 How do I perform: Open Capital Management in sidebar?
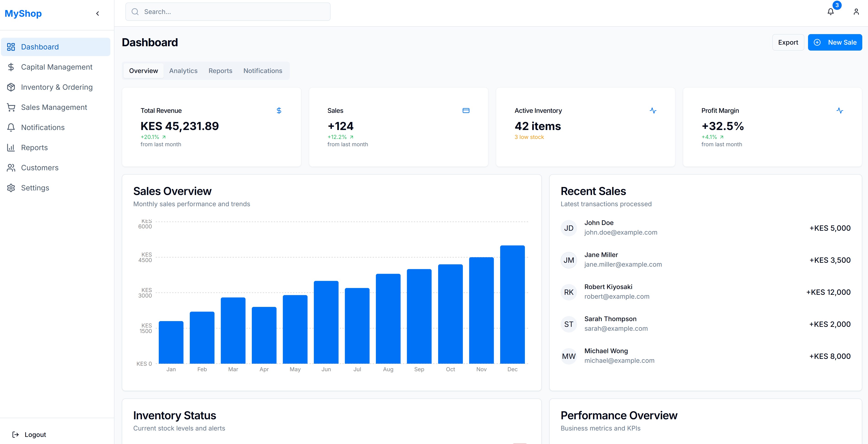56,67
